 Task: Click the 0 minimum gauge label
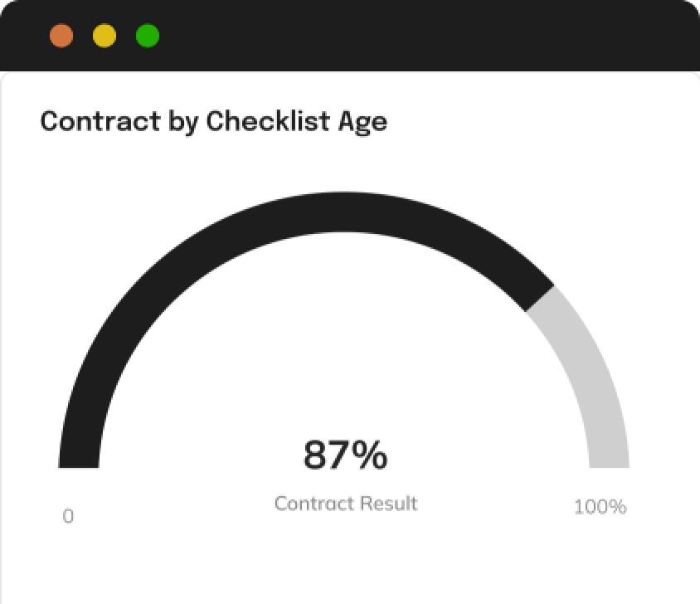[68, 516]
